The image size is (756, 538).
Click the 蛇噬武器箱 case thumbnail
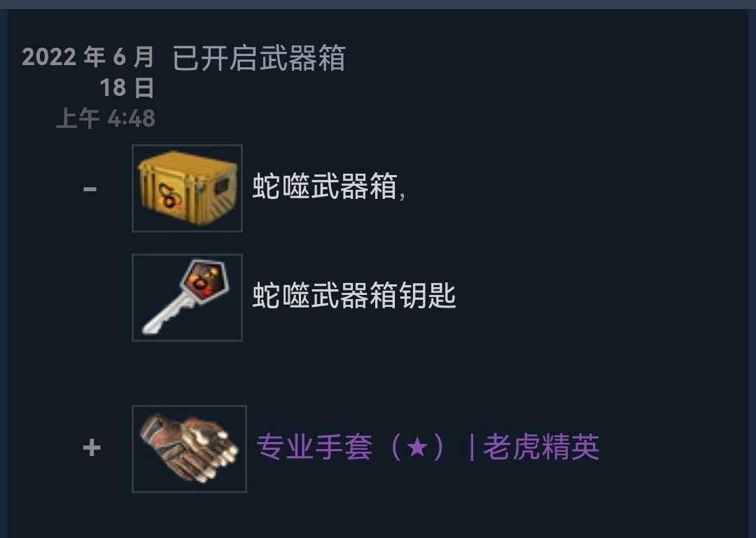click(187, 188)
